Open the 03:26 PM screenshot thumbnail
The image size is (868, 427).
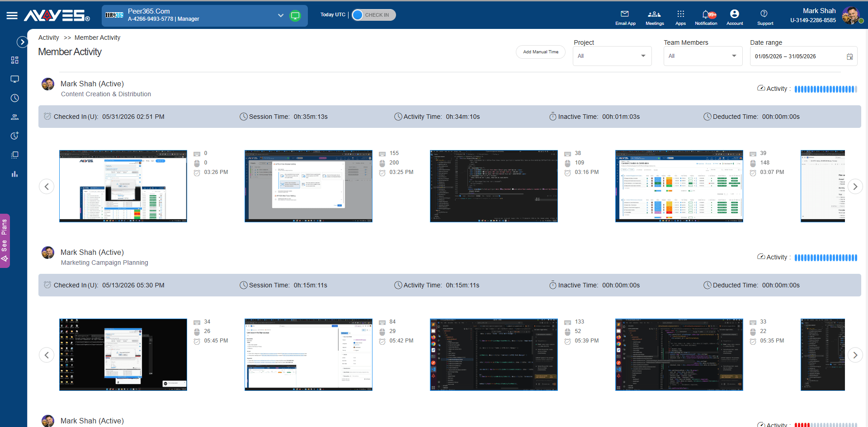click(x=123, y=186)
